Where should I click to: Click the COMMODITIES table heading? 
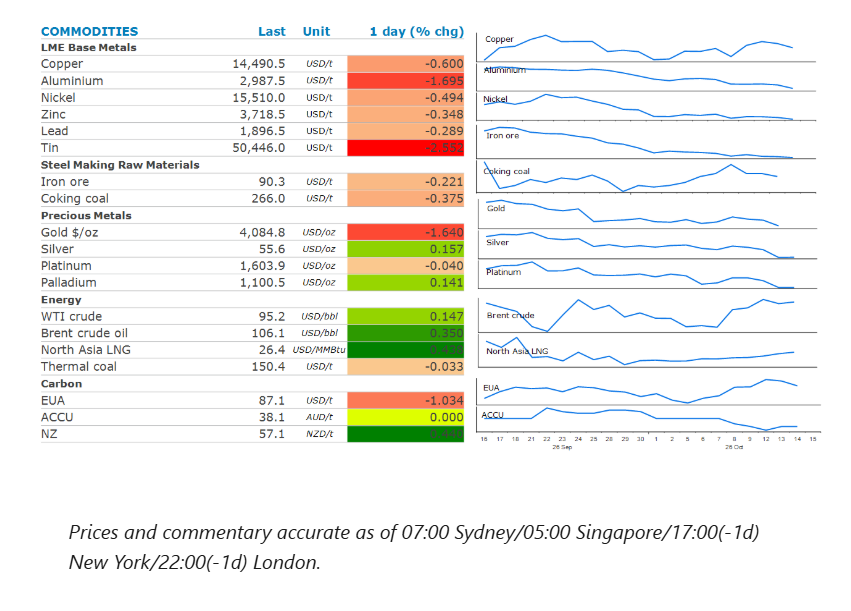[x=90, y=31]
